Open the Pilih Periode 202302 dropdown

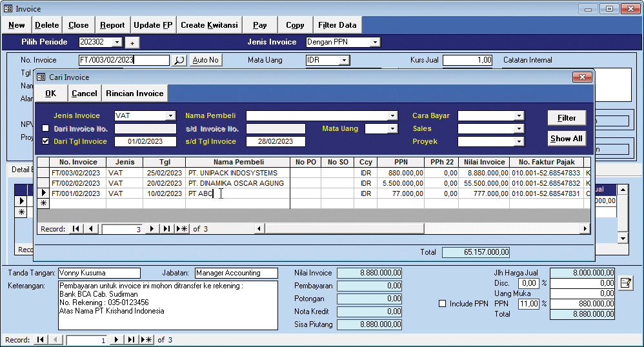click(x=117, y=43)
